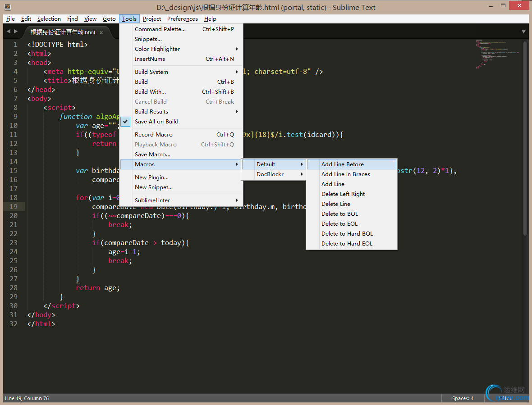The height and width of the screenshot is (405, 532).
Task: Click the Sublime Text window icon
Action: pyautogui.click(x=8, y=7)
